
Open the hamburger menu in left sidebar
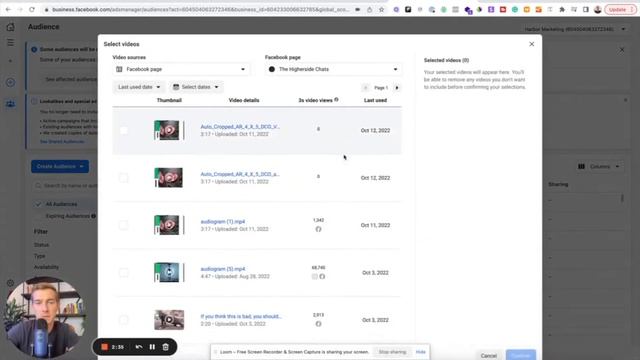pyautogui.click(x=11, y=42)
